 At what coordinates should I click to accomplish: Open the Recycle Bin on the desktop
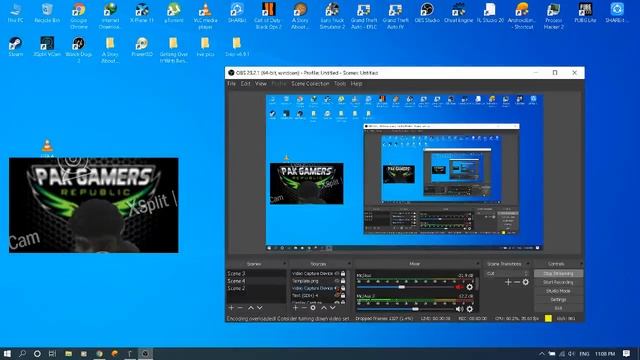click(47, 13)
